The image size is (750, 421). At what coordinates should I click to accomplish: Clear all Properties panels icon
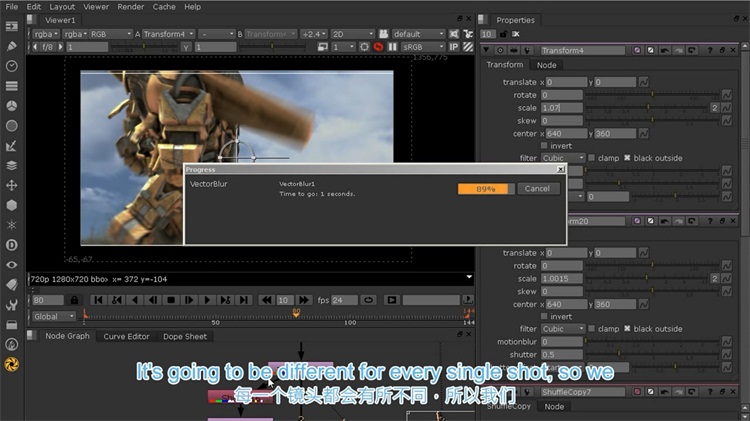point(516,34)
